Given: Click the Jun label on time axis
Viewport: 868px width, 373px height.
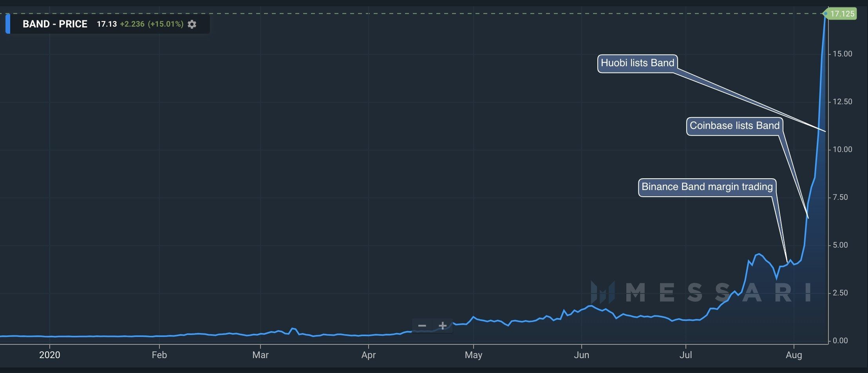Looking at the screenshot, I should click(x=581, y=355).
